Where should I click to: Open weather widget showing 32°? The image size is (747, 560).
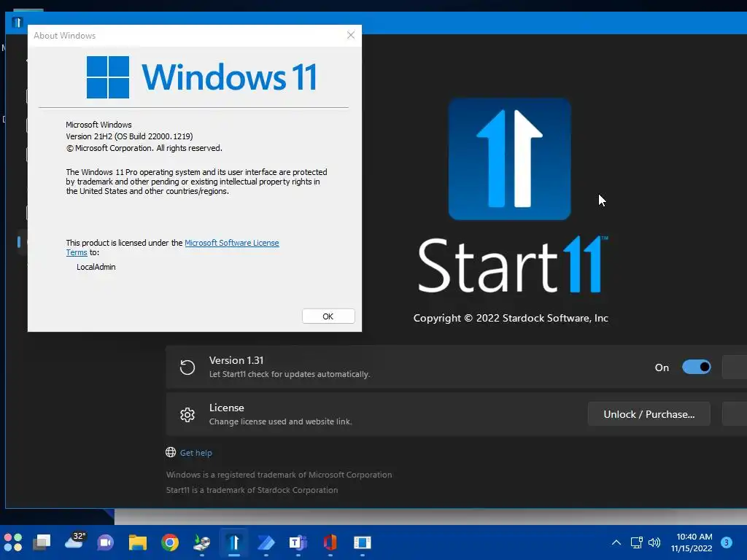(75, 542)
